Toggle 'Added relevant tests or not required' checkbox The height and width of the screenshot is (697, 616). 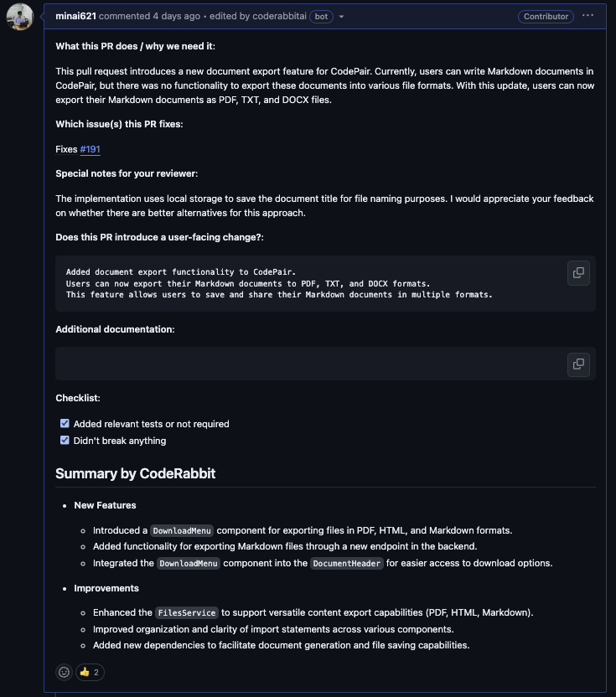tap(65, 424)
